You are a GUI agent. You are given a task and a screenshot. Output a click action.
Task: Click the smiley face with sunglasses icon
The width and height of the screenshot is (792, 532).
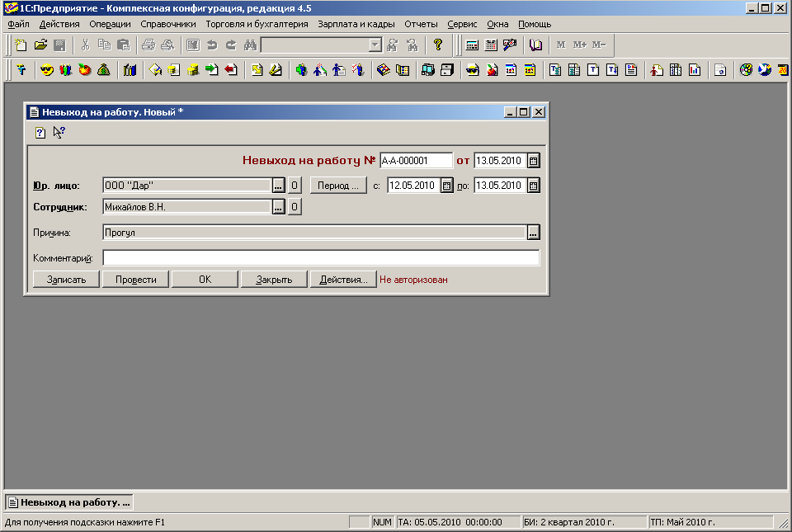[47, 70]
